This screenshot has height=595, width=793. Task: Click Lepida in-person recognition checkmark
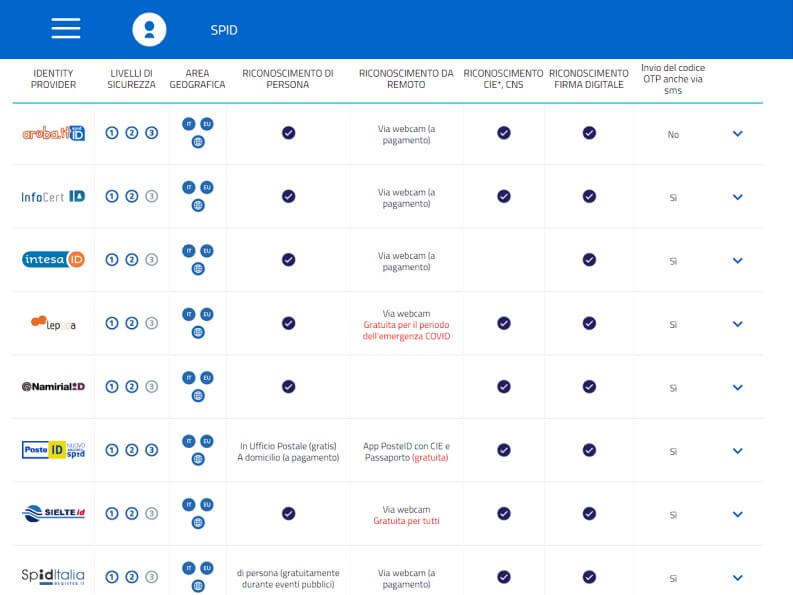[288, 323]
